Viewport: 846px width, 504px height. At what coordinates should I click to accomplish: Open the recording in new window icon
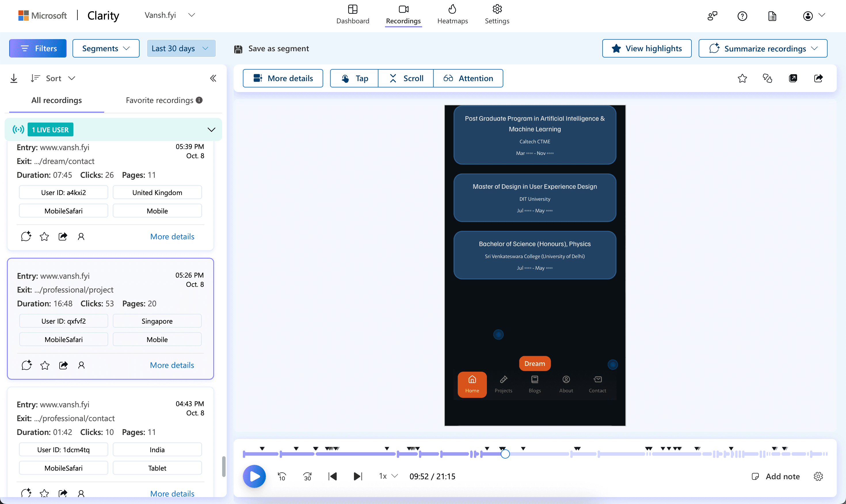coord(793,79)
